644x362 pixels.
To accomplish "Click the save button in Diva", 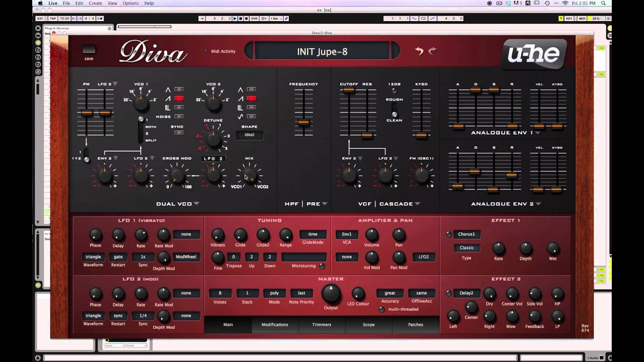I will click(89, 49).
